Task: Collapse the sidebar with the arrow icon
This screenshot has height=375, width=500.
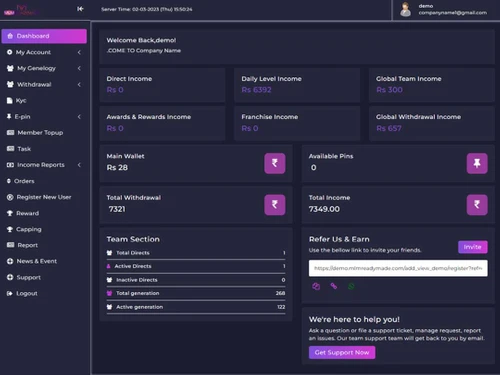Action: pos(80,9)
